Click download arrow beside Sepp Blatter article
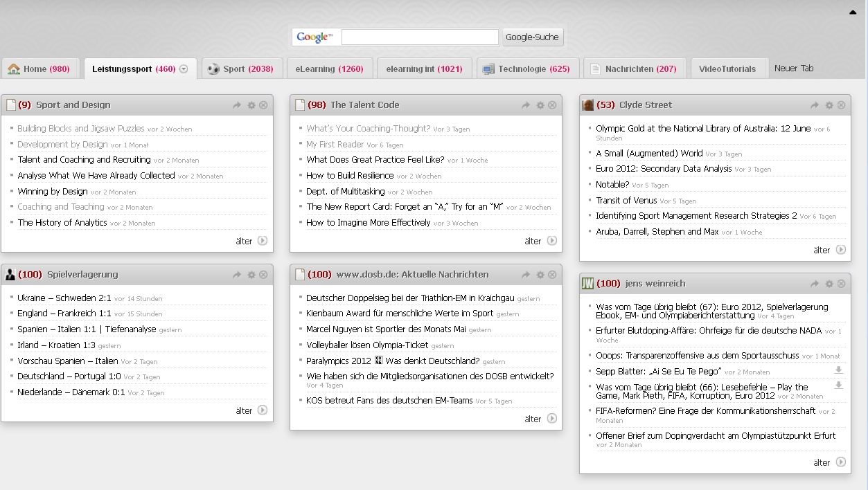 coord(838,370)
